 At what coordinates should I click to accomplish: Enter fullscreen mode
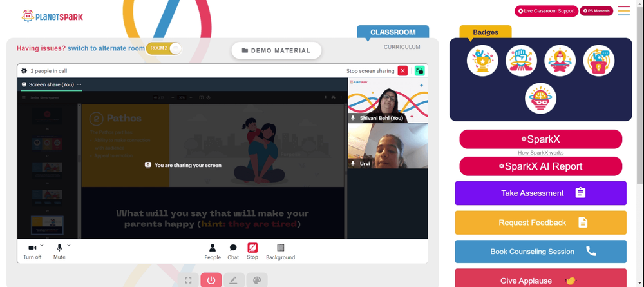pyautogui.click(x=188, y=280)
